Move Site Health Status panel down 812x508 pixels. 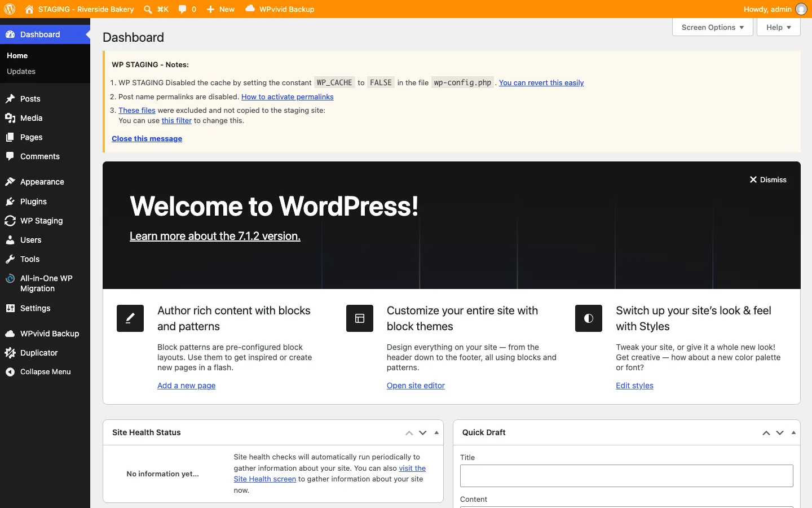pyautogui.click(x=423, y=433)
